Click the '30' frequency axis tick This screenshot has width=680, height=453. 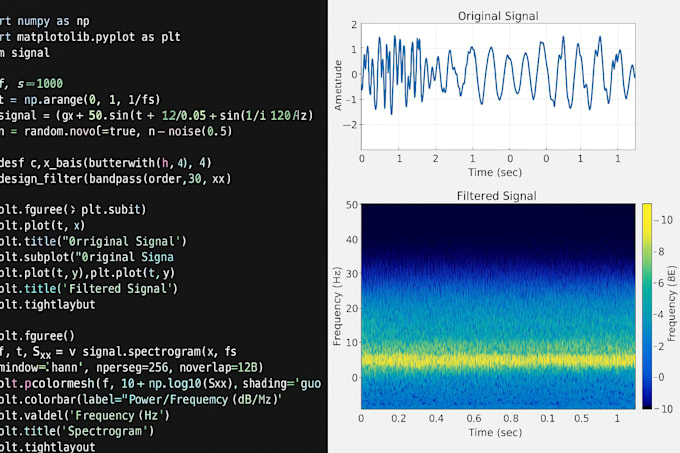352,274
